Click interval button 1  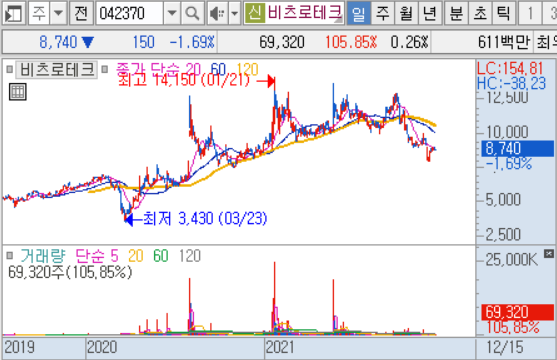point(530,14)
